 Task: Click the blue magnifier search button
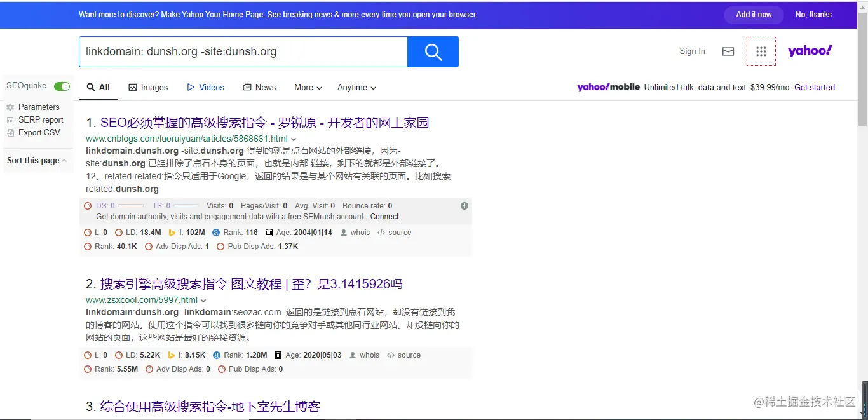click(433, 51)
